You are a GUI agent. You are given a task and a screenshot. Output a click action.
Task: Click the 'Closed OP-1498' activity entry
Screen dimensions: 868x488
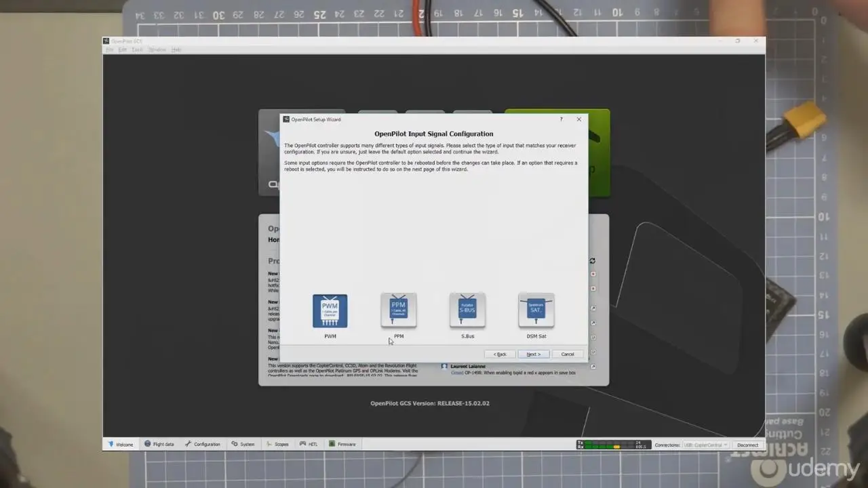coord(513,373)
